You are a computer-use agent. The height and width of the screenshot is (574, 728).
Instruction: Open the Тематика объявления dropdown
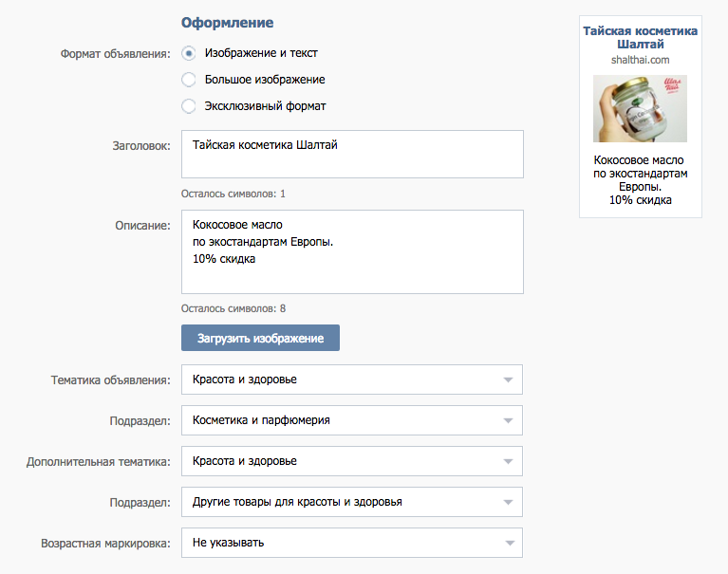(x=352, y=380)
